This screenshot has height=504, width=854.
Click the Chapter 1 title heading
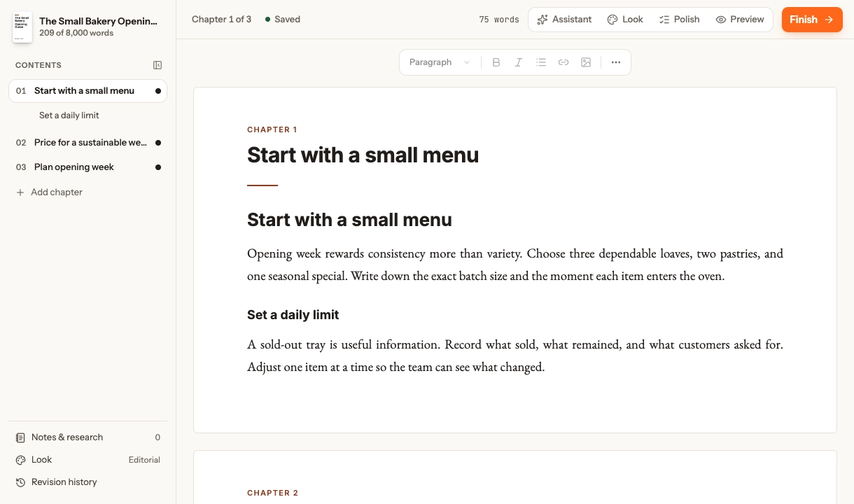(363, 155)
